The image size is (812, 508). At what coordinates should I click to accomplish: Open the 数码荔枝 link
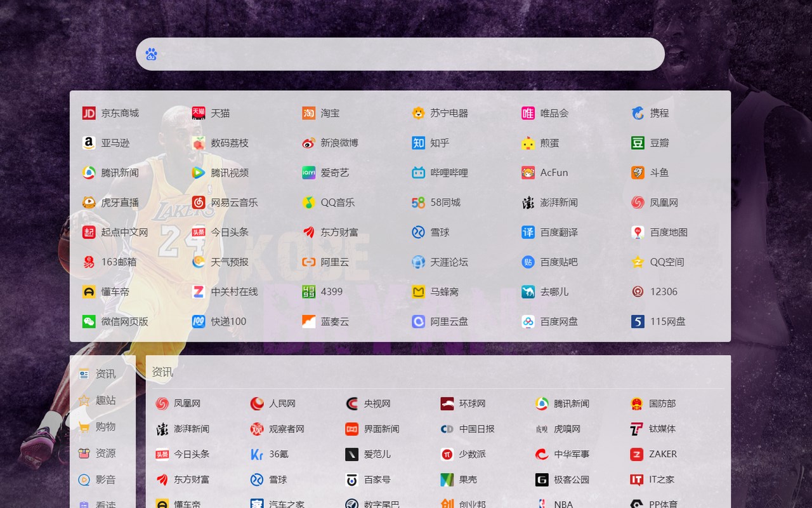coord(220,143)
